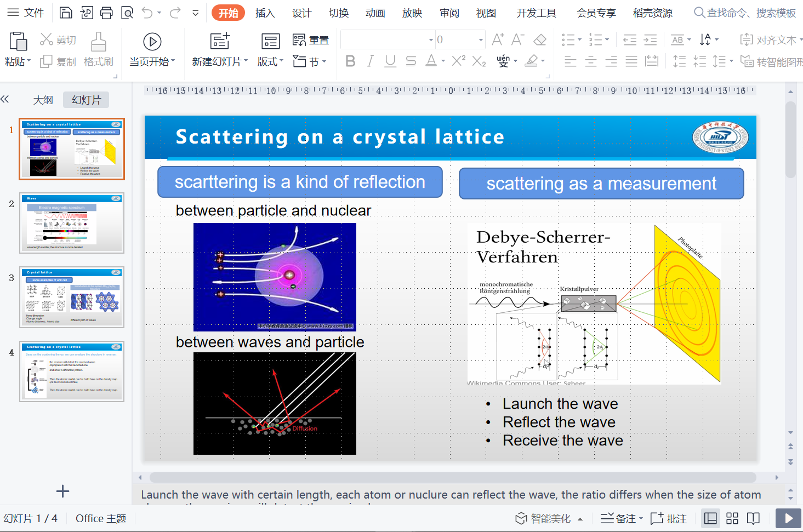Justify text alignment
The height and width of the screenshot is (532, 803).
pos(631,61)
